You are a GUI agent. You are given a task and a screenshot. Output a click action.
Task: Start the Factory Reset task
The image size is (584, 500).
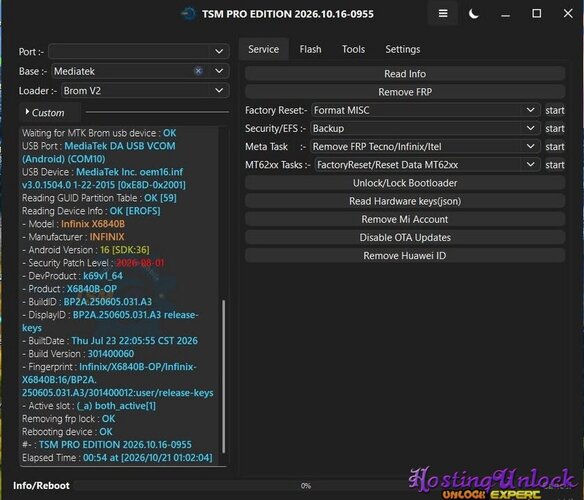tap(555, 110)
